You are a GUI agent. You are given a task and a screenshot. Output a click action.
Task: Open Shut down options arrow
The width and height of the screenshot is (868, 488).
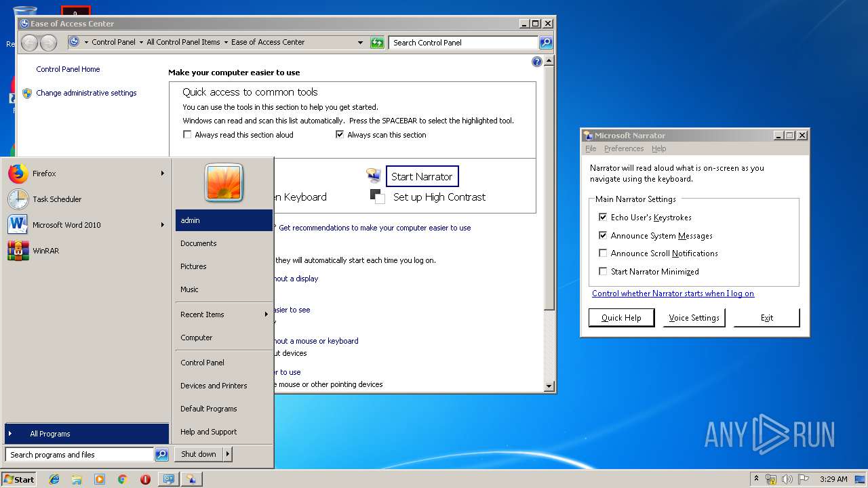pyautogui.click(x=228, y=454)
